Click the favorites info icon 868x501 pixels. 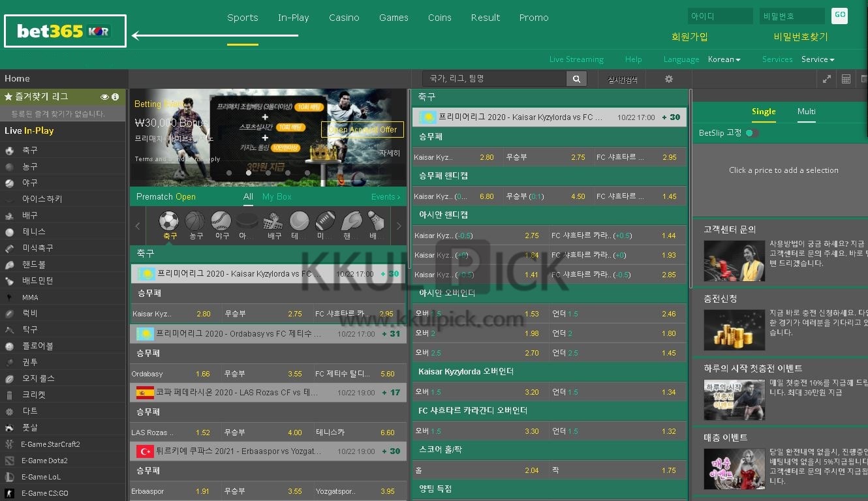point(116,97)
